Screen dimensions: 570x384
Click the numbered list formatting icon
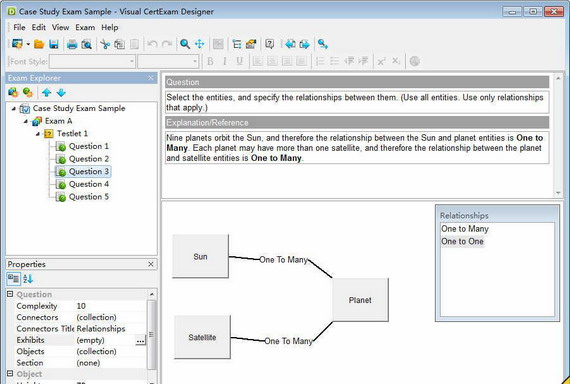click(x=320, y=61)
